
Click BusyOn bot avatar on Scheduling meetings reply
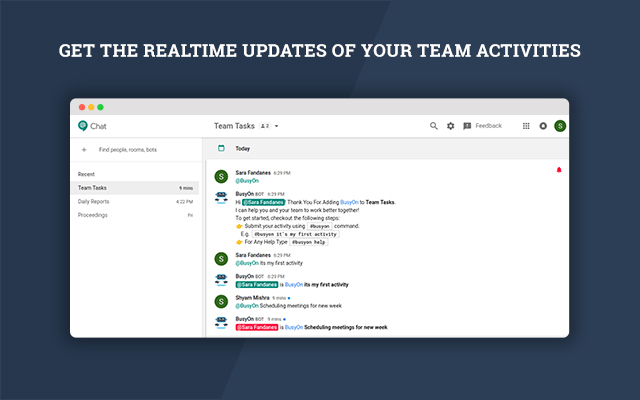coord(221,322)
